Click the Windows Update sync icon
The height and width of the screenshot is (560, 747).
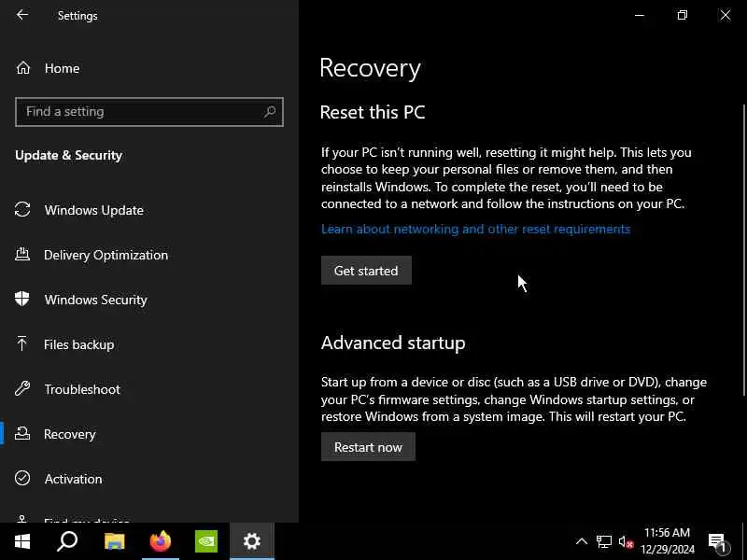pos(22,209)
